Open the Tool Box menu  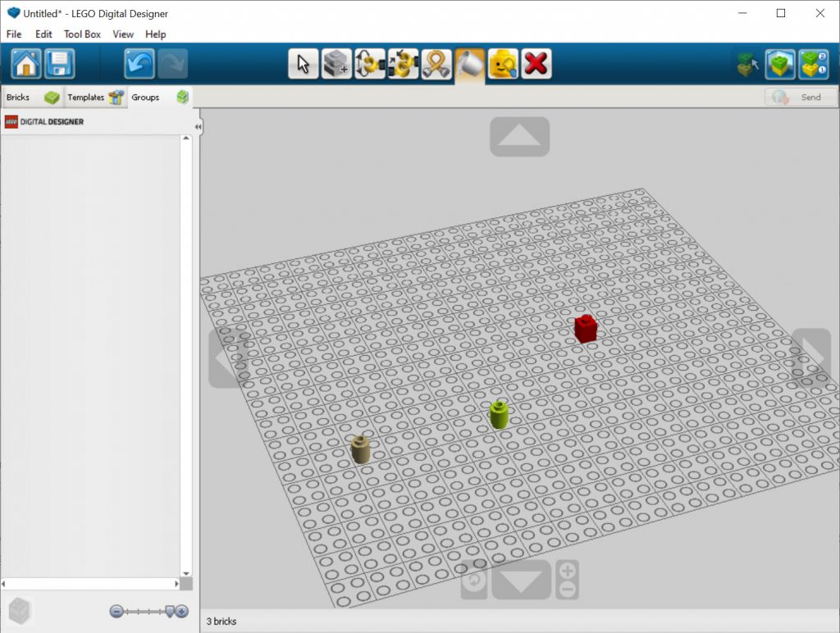pyautogui.click(x=82, y=34)
